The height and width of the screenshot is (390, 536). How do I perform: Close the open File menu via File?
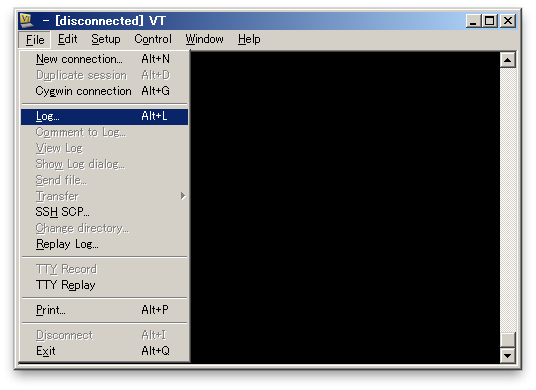coord(35,40)
